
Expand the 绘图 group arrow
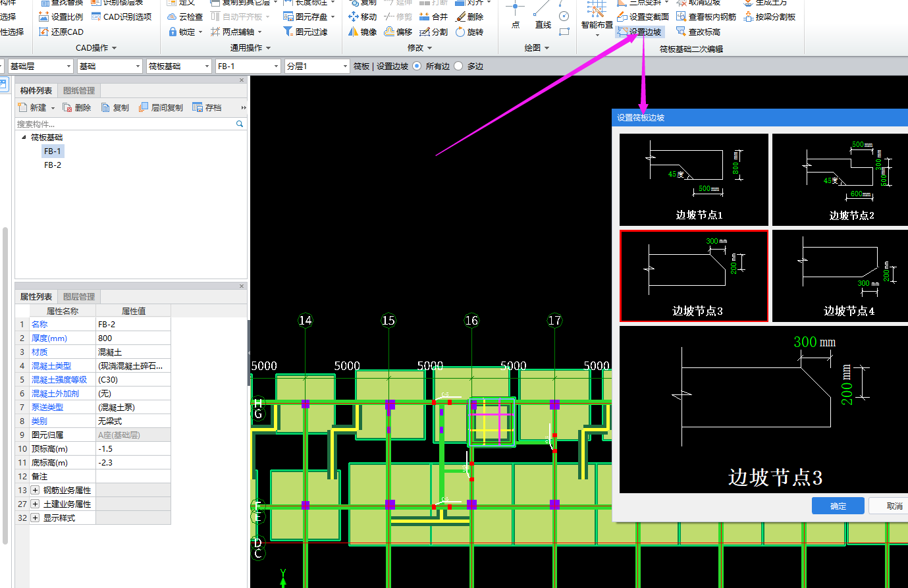(547, 48)
